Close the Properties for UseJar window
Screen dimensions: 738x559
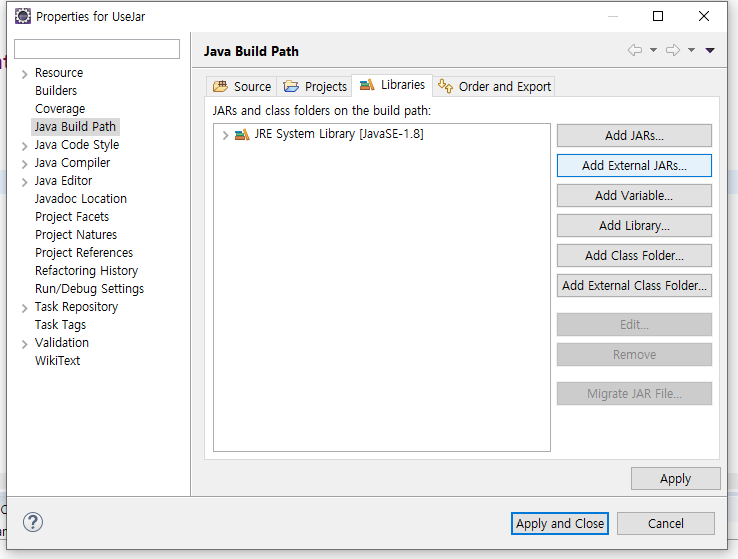[x=704, y=16]
